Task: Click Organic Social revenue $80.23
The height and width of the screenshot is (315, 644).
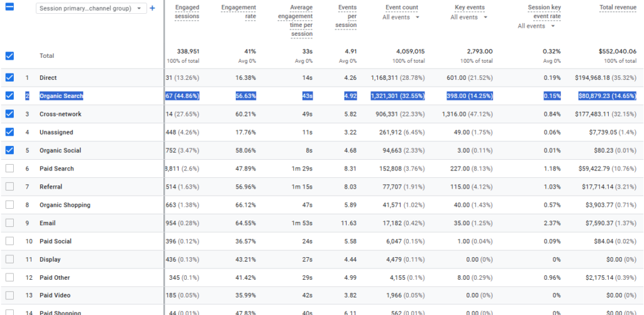Action: 603,150
